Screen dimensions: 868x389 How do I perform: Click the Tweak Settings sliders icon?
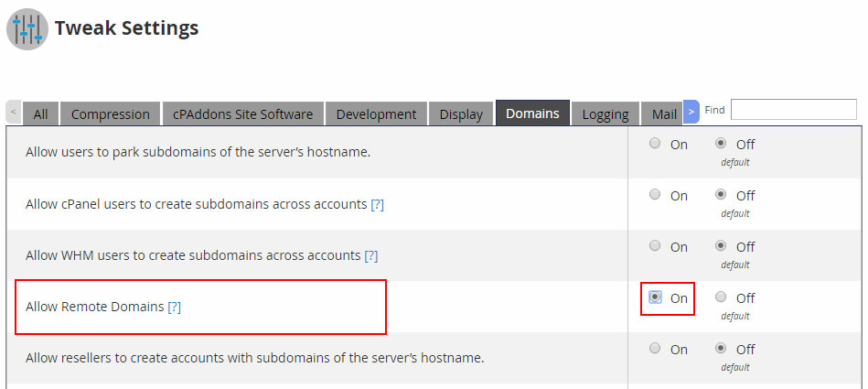tap(29, 28)
